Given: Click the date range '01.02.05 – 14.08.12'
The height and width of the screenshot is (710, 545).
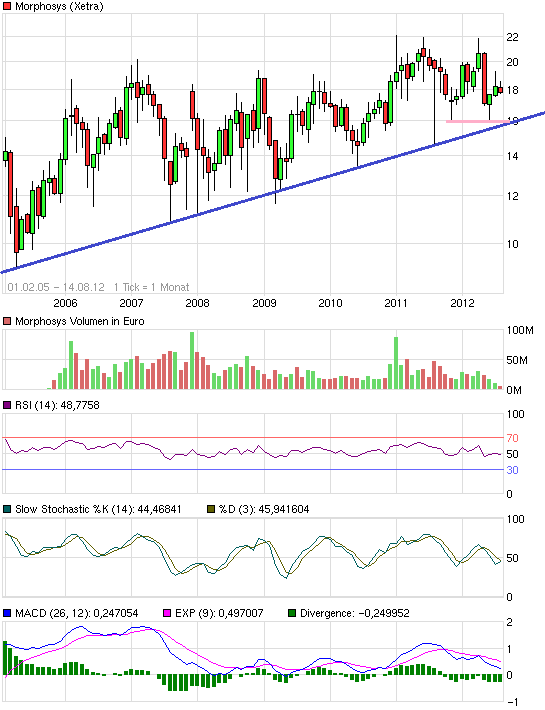Looking at the screenshot, I should [x=56, y=287].
